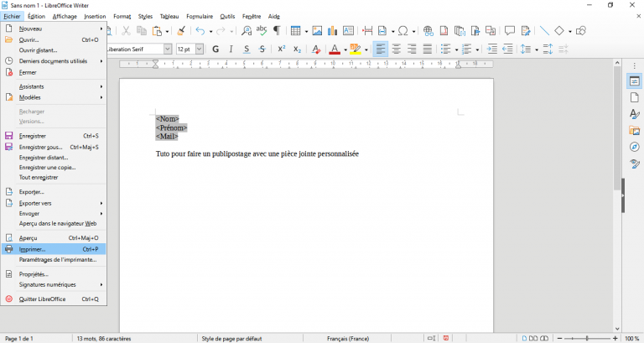Screen dimensions: 644x343
Task: Click the Track Changes icon
Action: (525, 31)
